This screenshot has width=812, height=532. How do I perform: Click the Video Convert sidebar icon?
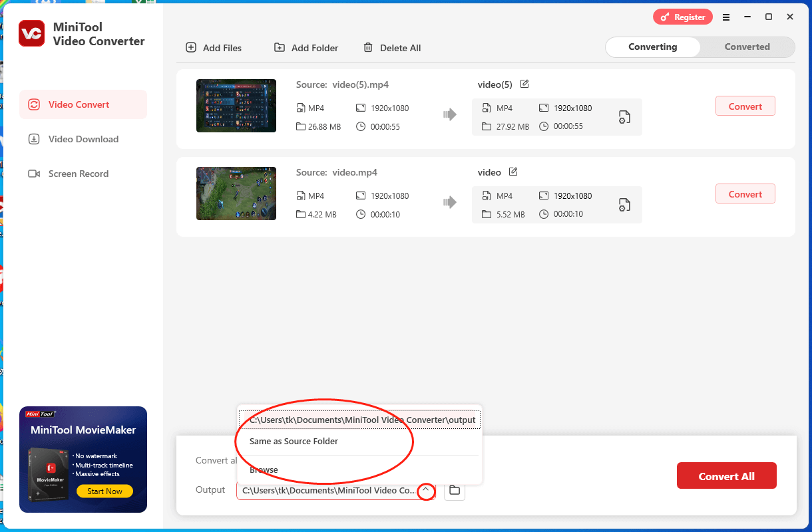click(x=34, y=104)
